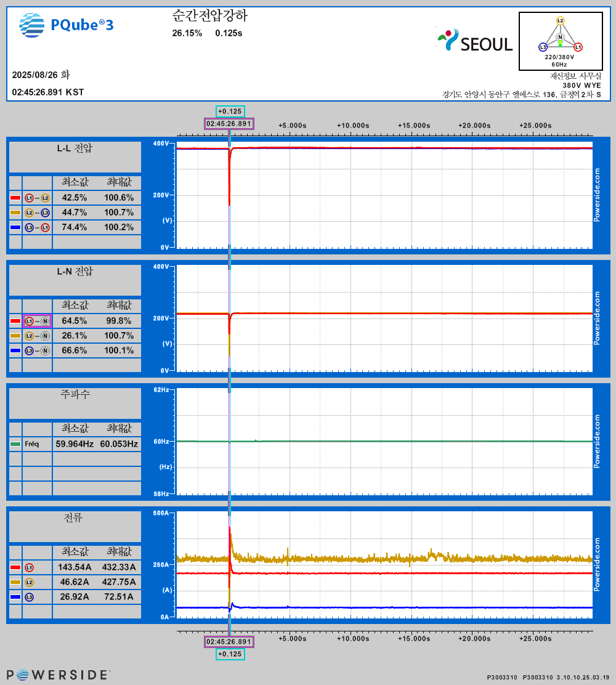Screen dimensions: 616x685
Task: Select the L3–L1 phase pair icon
Action: [37, 227]
